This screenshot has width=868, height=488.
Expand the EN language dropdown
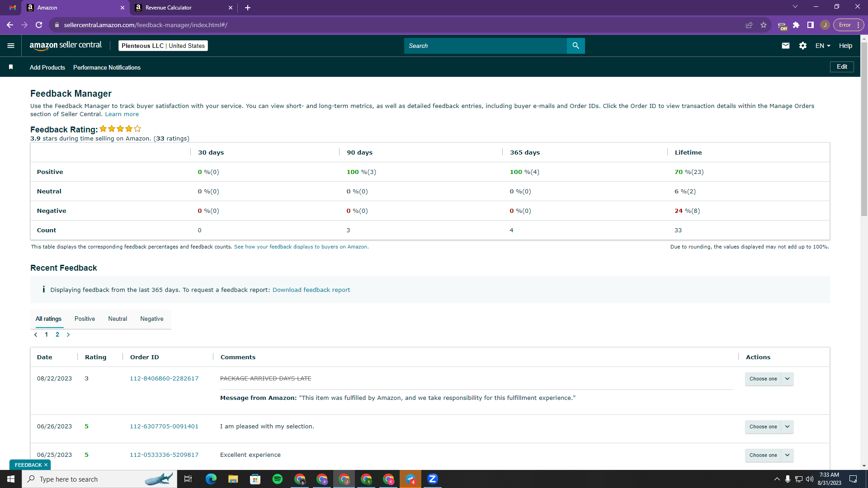click(x=823, y=46)
